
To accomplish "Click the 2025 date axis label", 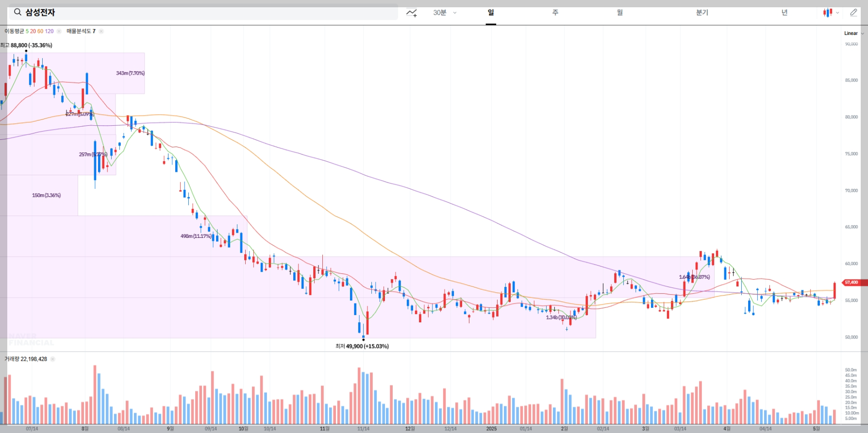I will 491,429.
